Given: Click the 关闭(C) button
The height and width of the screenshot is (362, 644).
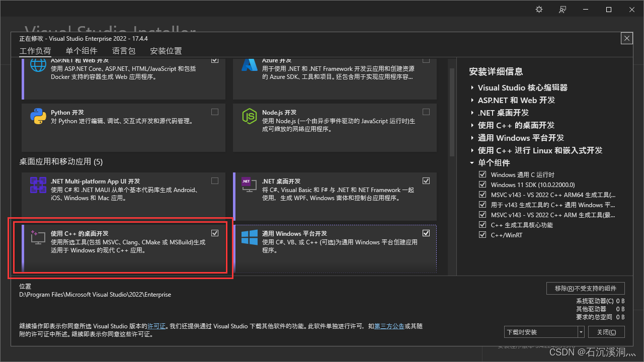Looking at the screenshot, I should tap(606, 332).
